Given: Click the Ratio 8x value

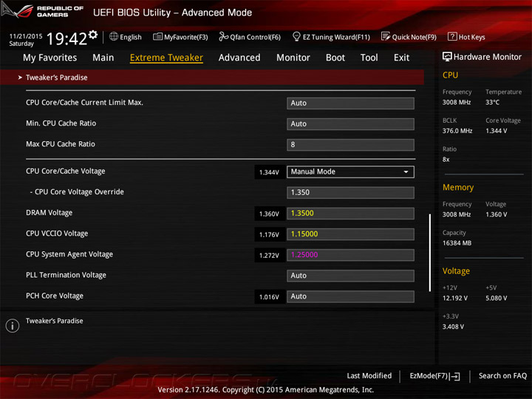Looking at the screenshot, I should click(446, 159).
